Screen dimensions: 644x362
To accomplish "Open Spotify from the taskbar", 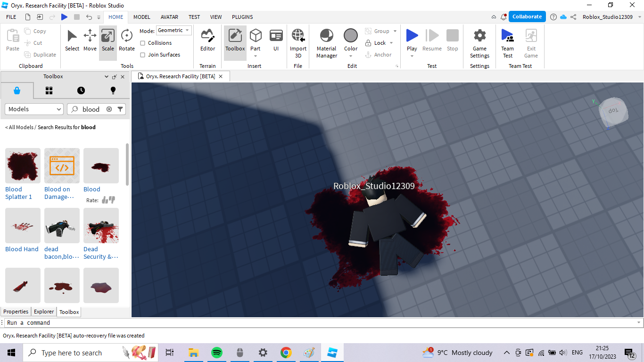I will point(216,353).
